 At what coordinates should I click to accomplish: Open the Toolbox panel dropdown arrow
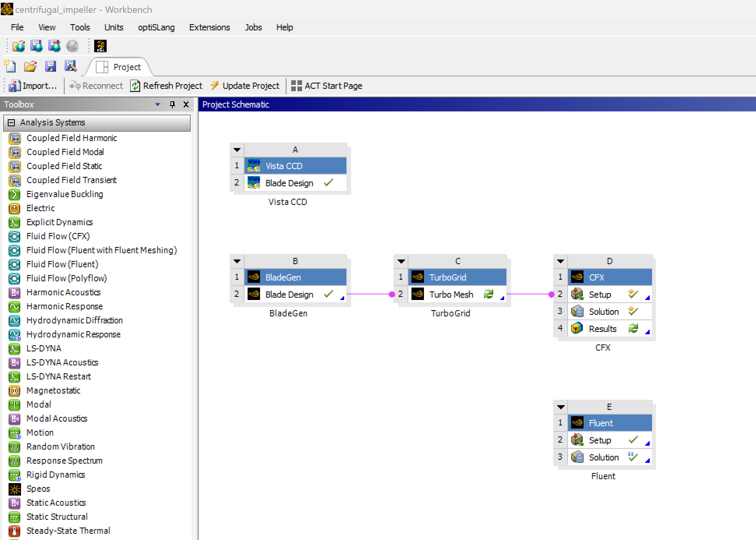[x=158, y=104]
